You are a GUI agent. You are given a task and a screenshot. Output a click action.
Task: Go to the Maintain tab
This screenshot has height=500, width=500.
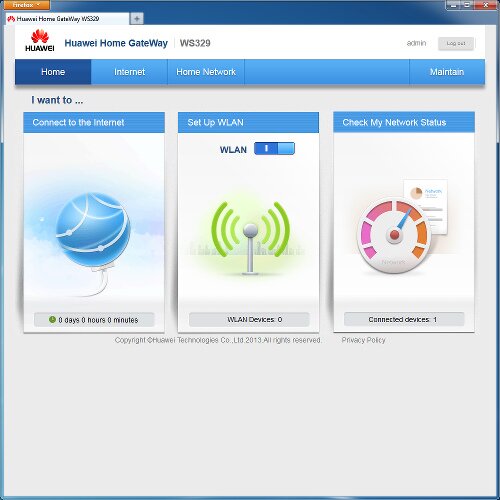point(447,72)
